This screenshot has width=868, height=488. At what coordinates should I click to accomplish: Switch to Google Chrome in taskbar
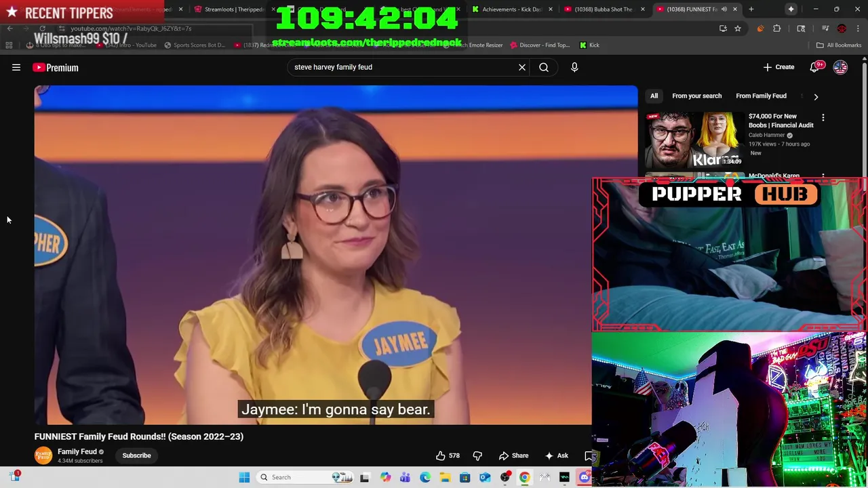tap(525, 477)
